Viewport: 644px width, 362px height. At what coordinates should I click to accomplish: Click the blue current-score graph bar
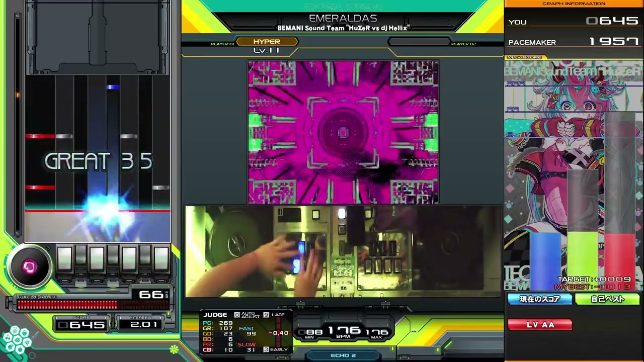tap(545, 261)
